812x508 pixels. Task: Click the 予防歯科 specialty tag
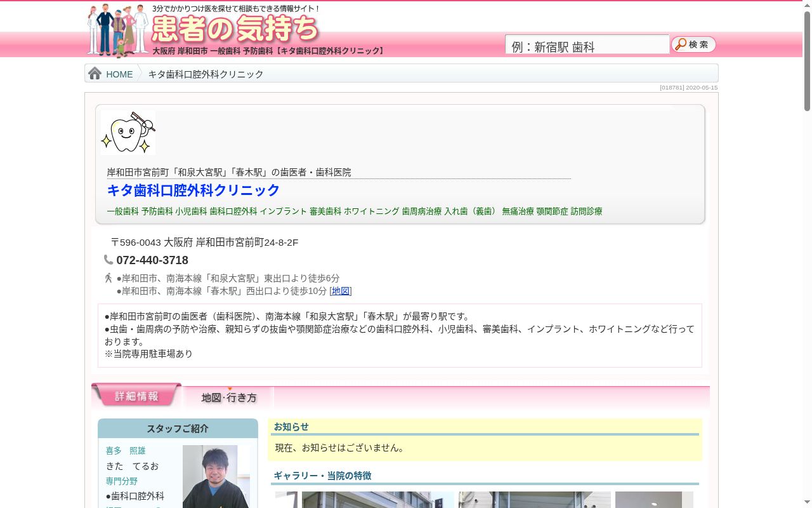(157, 211)
